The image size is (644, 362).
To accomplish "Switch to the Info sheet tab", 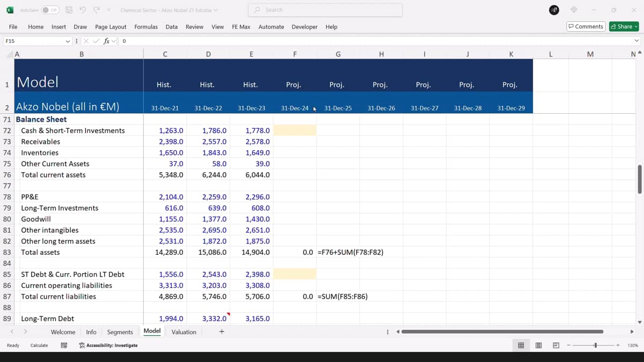I will click(91, 332).
